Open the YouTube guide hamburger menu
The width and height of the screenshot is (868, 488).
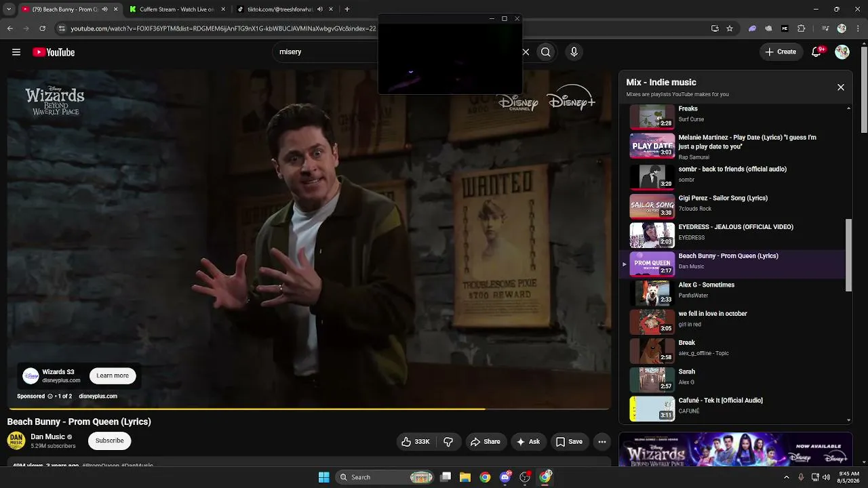[16, 52]
